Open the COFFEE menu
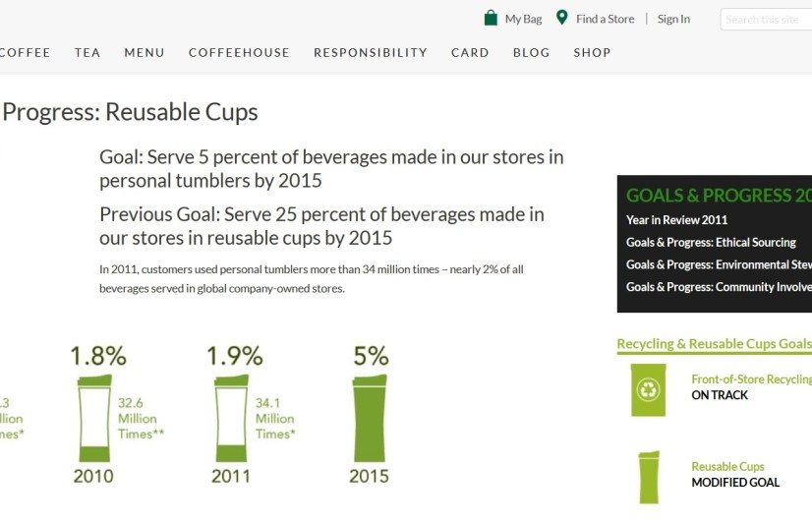 point(25,53)
